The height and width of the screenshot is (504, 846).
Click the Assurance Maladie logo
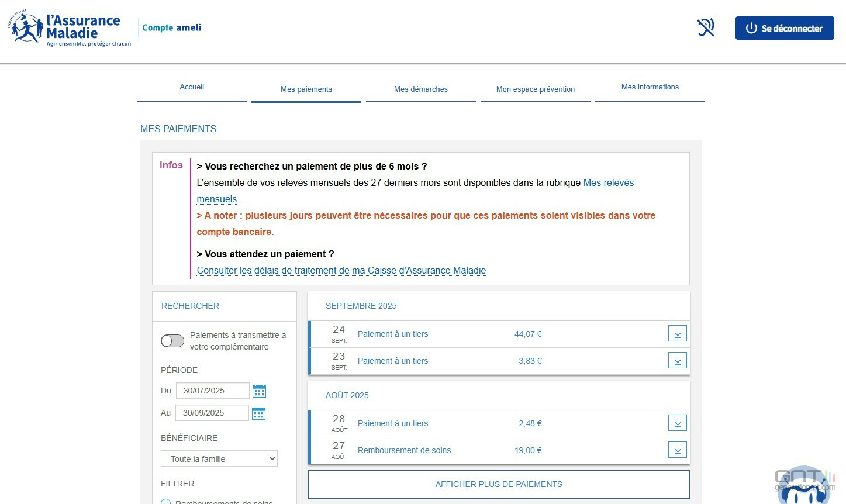[69, 28]
